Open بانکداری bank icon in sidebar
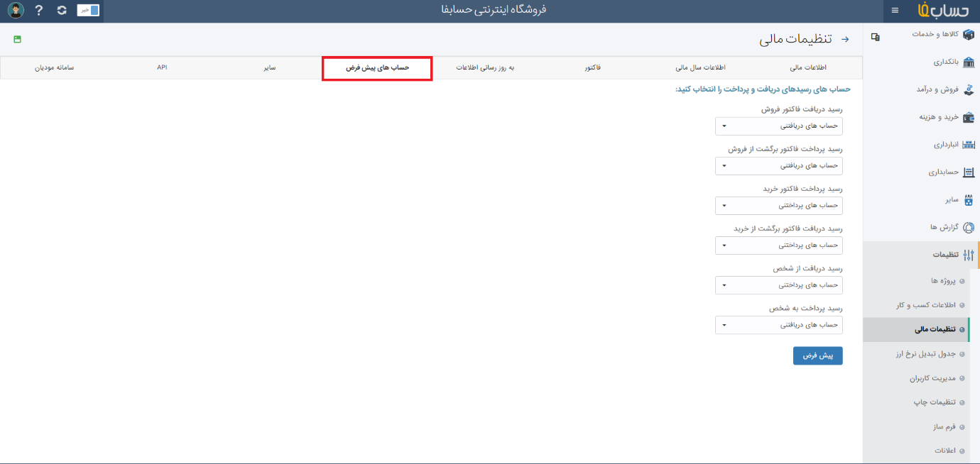Image resolution: width=980 pixels, height=464 pixels. (969, 62)
